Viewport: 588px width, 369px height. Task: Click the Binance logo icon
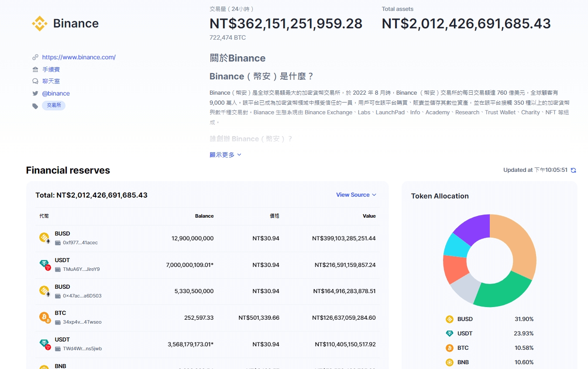40,24
